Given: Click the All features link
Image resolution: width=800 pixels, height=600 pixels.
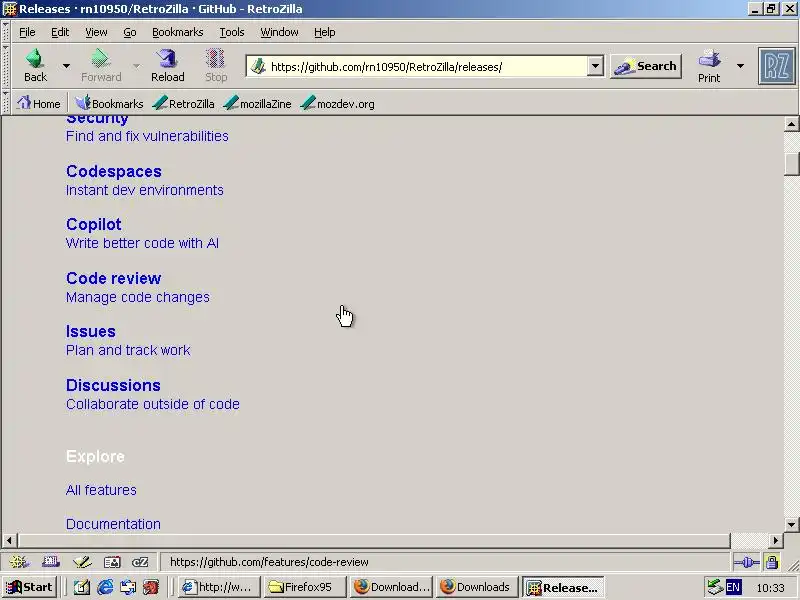Looking at the screenshot, I should click(101, 490).
